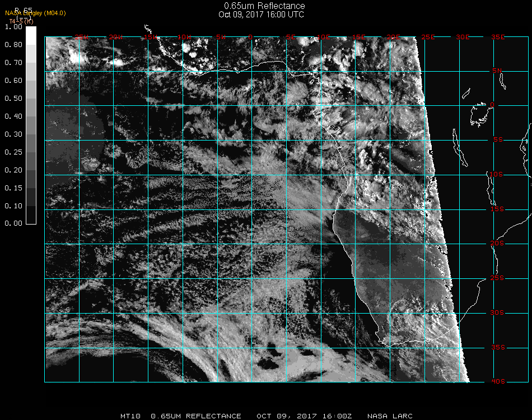Click the 20E longitude label
The height and width of the screenshot is (420, 532).
click(x=393, y=37)
